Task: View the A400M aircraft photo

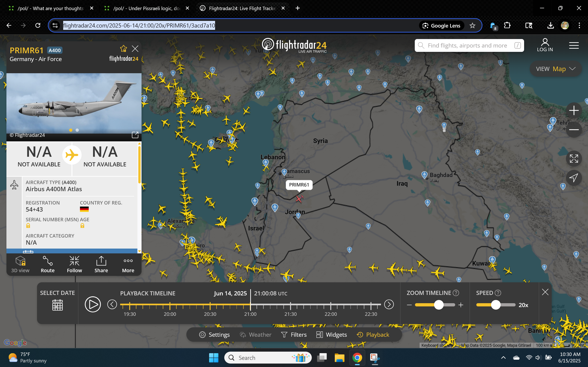Action: click(74, 104)
